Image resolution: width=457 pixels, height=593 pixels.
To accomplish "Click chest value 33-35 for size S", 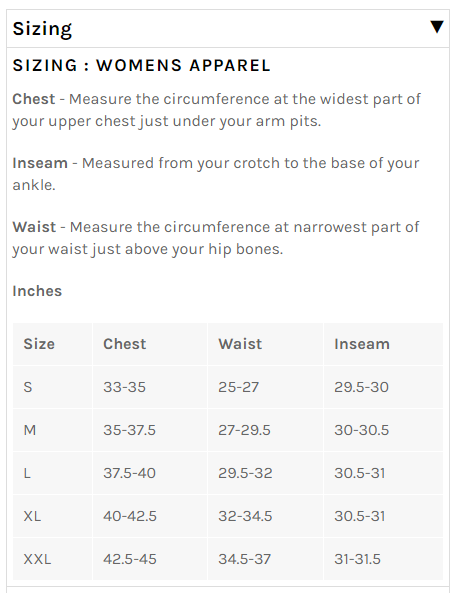I will coord(124,387).
